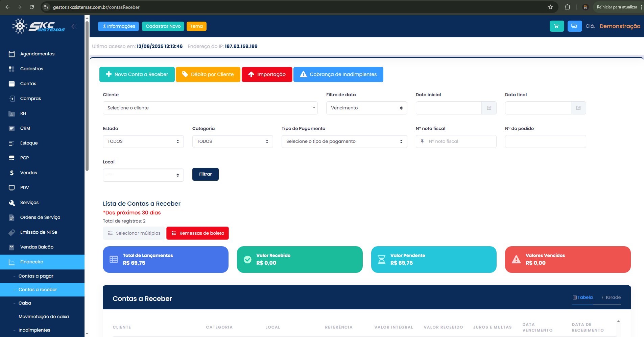Open Tipo de Pagamento dropdown
Image resolution: width=644 pixels, height=337 pixels.
344,141
